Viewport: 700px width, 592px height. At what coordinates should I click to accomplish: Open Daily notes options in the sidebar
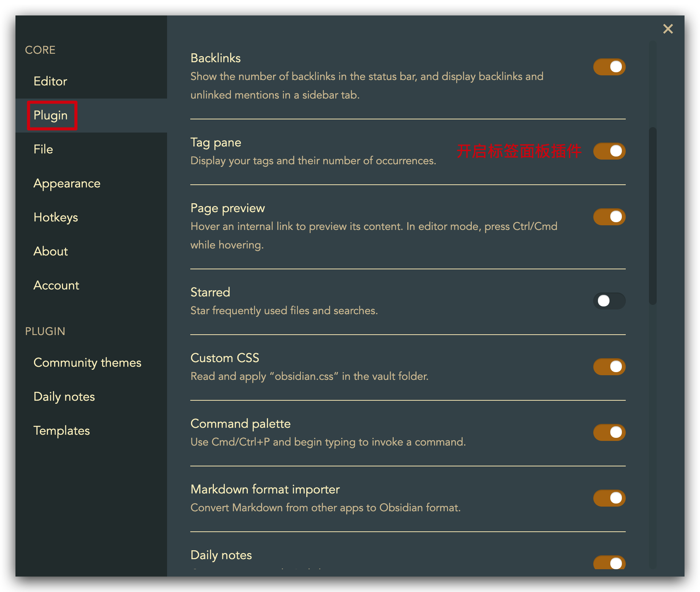pos(91,397)
